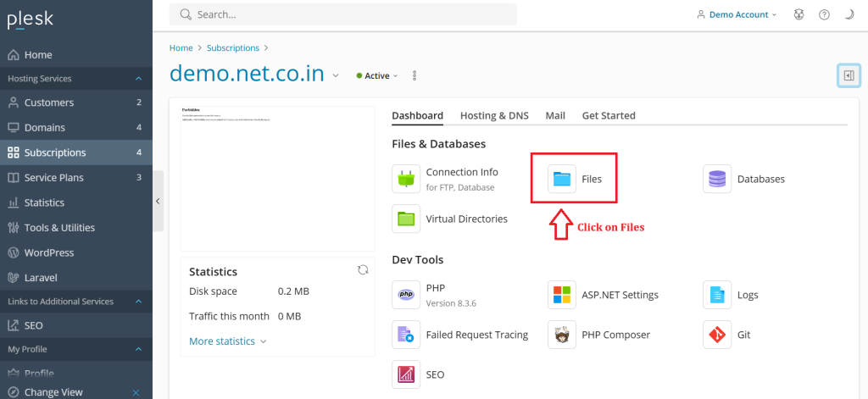Open the PHP settings icon
868x399 pixels.
click(x=406, y=295)
